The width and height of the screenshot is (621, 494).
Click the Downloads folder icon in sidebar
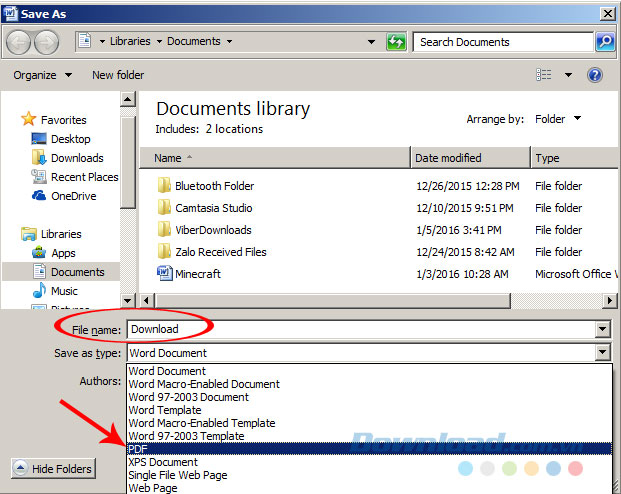click(39, 158)
